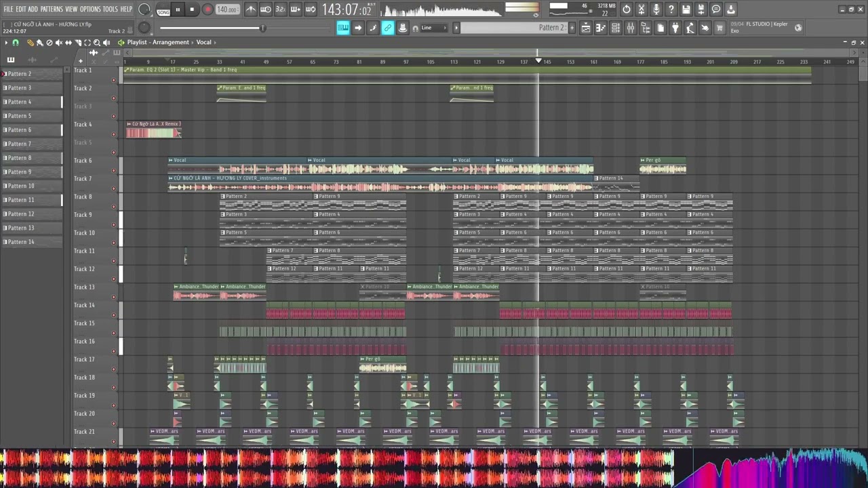This screenshot has height=488, width=868.
Task: Open the TOOLS menu
Action: [x=110, y=9]
